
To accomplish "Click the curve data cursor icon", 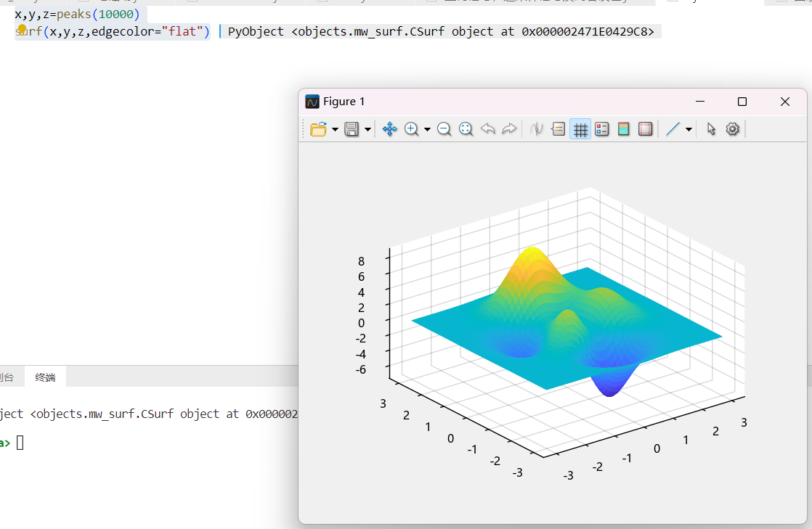I will [536, 129].
